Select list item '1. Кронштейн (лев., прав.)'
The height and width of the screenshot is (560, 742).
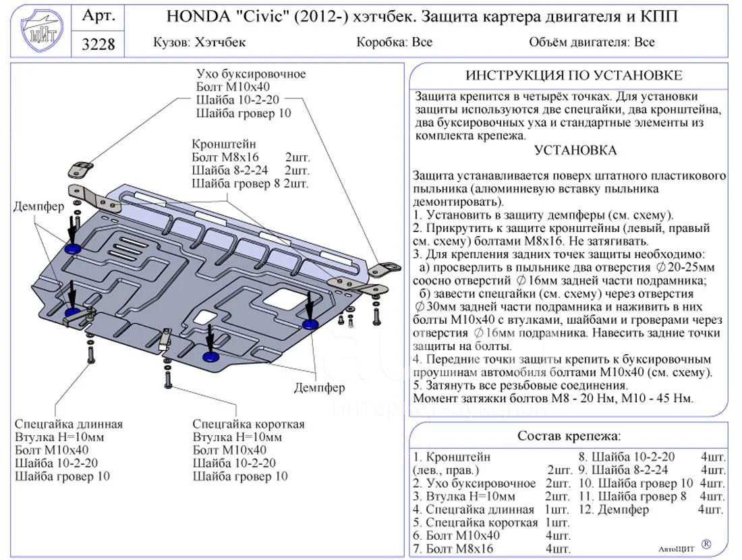492,464
